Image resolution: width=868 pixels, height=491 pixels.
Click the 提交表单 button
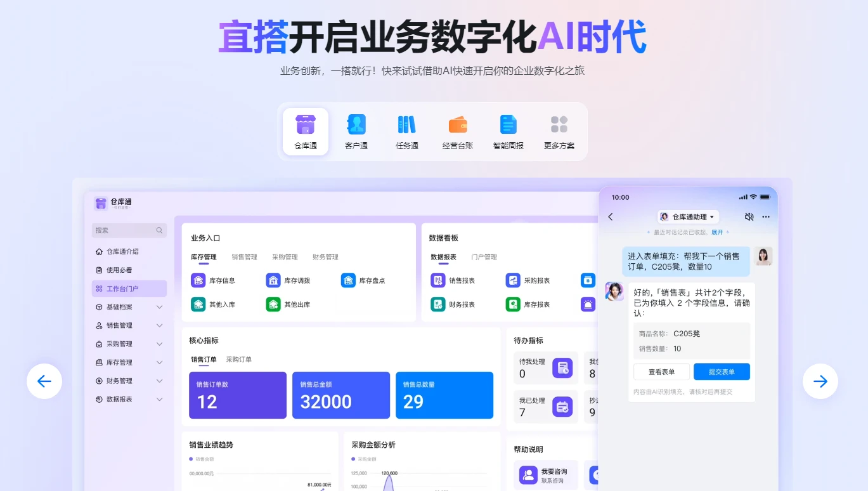point(722,372)
